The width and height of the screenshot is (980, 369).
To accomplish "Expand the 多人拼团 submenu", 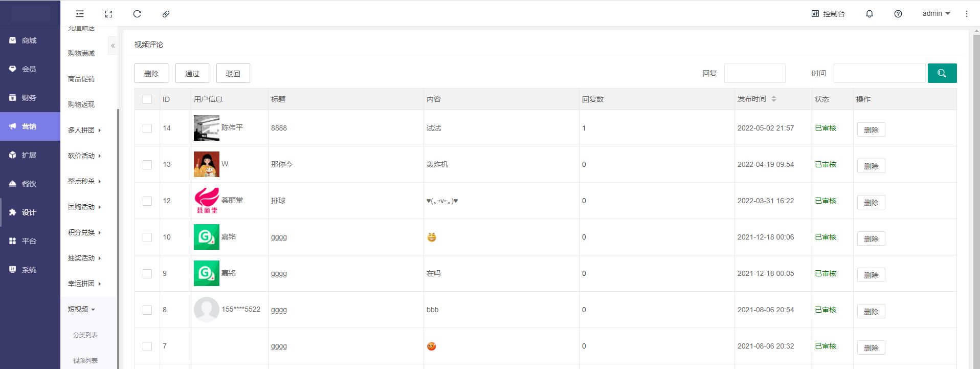I will click(x=84, y=130).
